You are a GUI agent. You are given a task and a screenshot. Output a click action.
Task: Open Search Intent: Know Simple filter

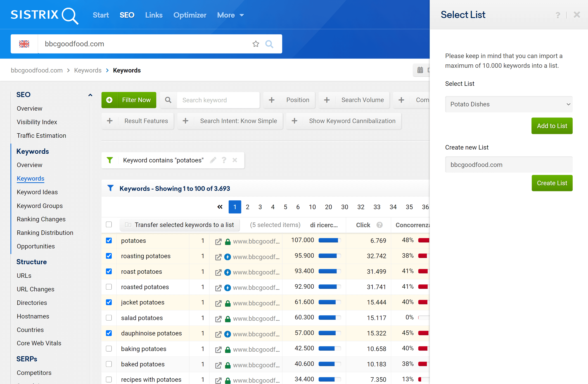click(x=230, y=121)
